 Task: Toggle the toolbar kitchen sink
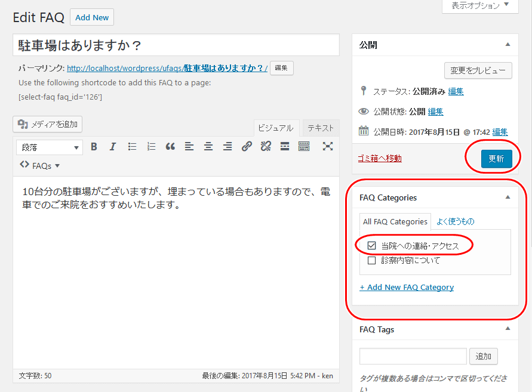pyautogui.click(x=304, y=147)
